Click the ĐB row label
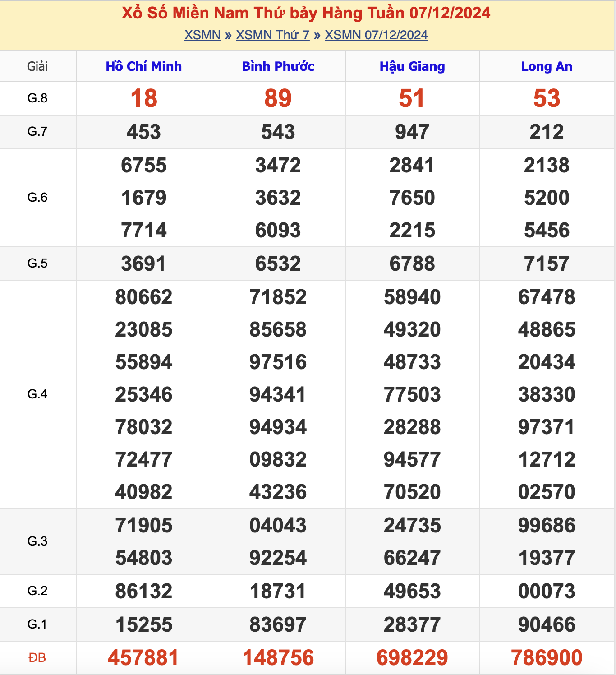The height and width of the screenshot is (675, 616). [37, 658]
